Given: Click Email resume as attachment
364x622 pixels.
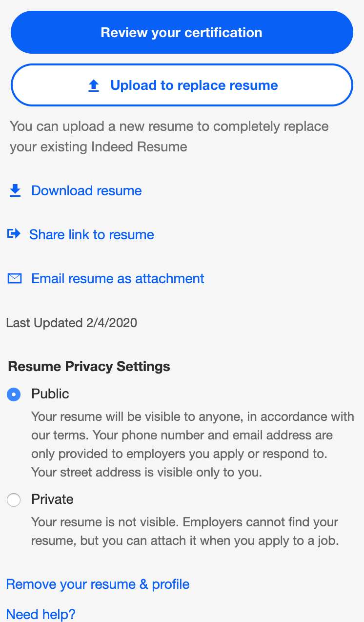Looking at the screenshot, I should pyautogui.click(x=117, y=278).
